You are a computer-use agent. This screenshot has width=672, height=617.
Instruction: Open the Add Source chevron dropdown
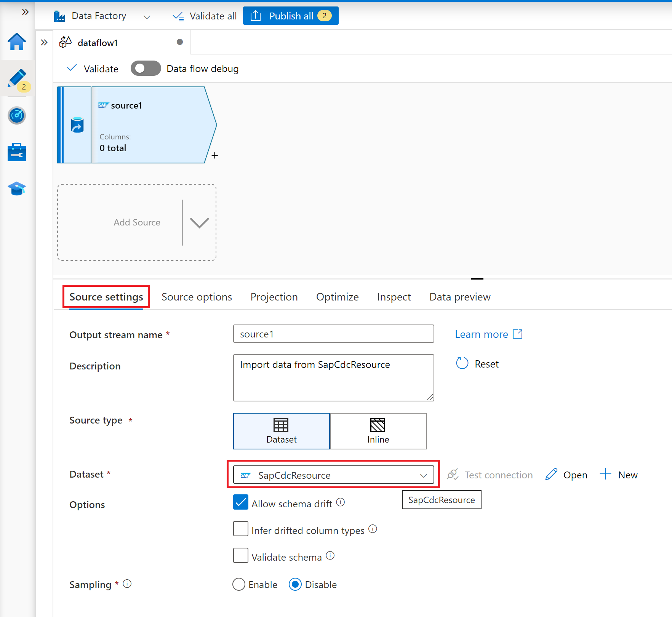pyautogui.click(x=199, y=222)
